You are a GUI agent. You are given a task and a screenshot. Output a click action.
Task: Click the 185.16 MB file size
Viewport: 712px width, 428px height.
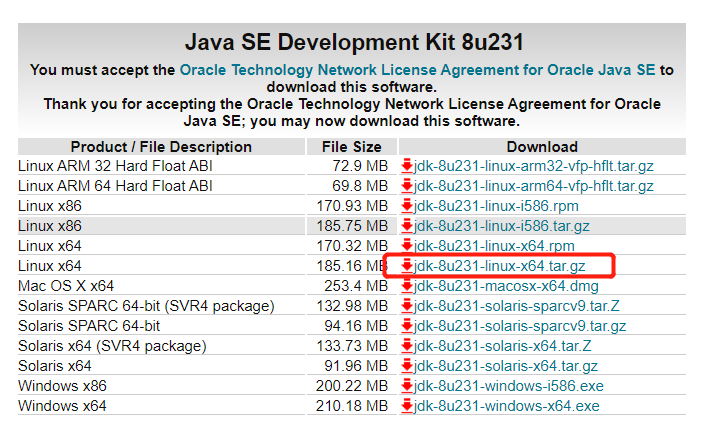click(352, 266)
